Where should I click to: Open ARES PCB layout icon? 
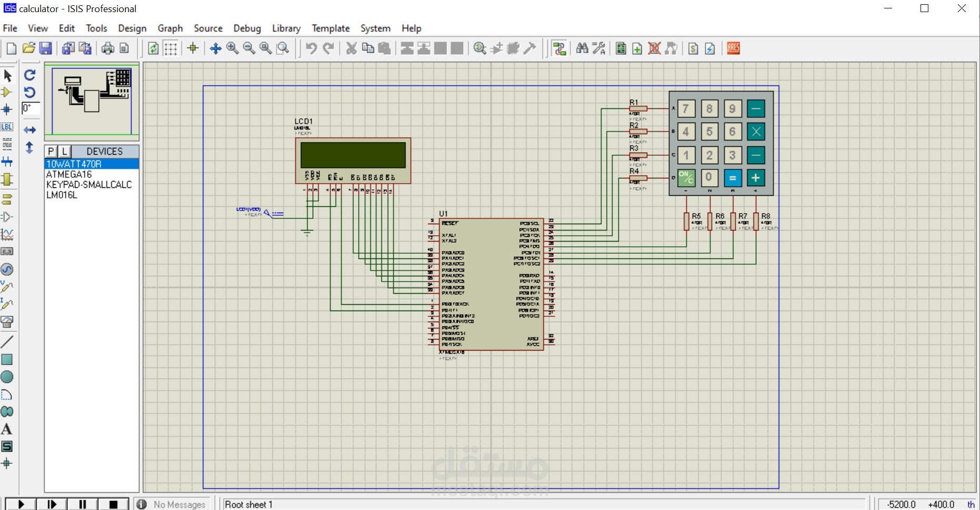coord(733,48)
